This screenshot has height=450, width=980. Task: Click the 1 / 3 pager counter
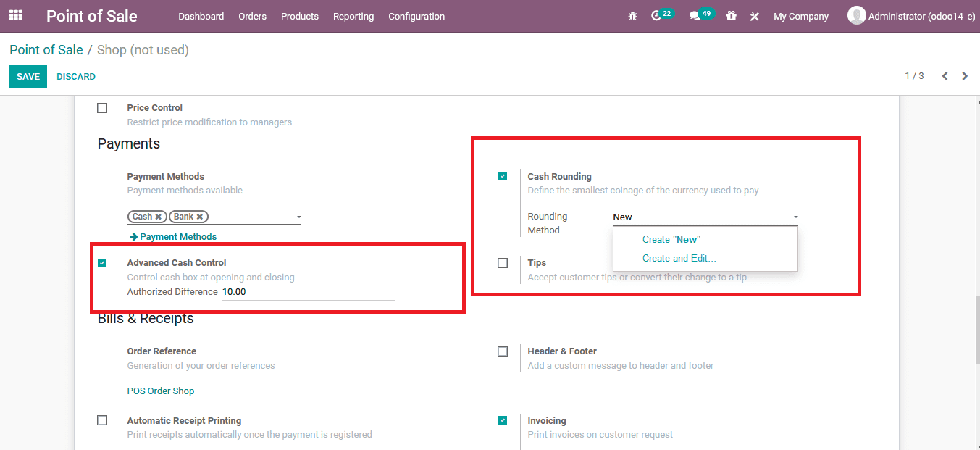pos(914,76)
